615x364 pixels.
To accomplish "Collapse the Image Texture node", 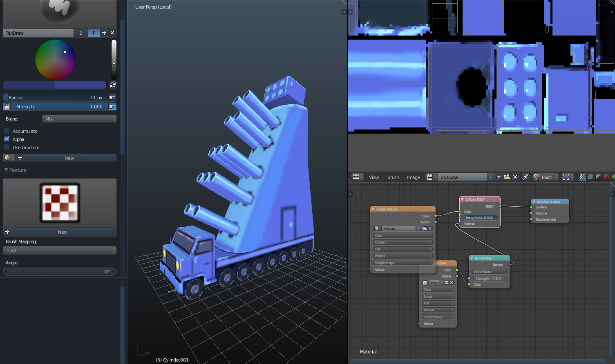I will [x=373, y=209].
